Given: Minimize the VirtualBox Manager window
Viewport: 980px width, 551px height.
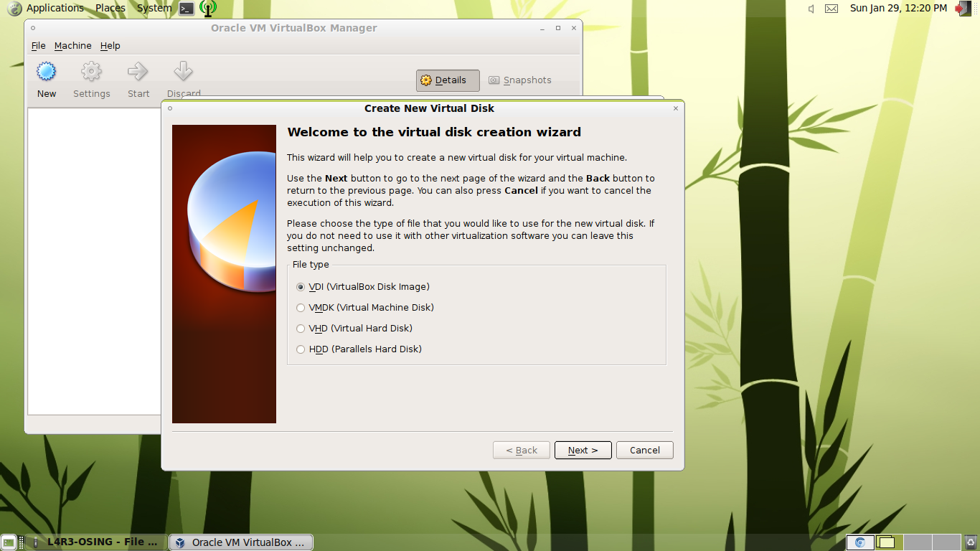Looking at the screenshot, I should click(x=542, y=28).
